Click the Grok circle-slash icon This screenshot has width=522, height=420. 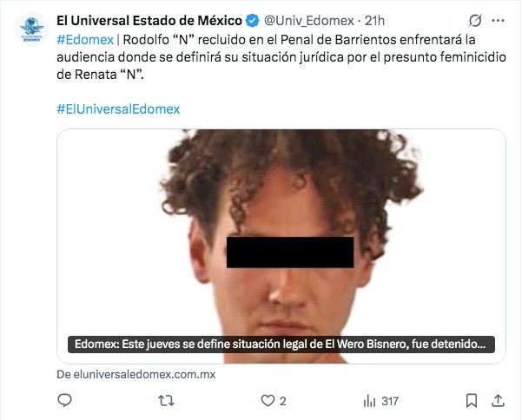click(x=475, y=21)
